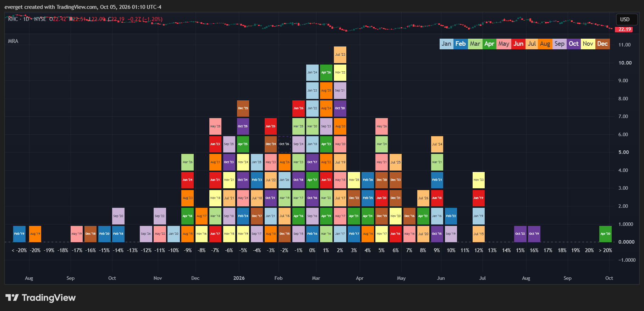Open the USD currency selector
The image size is (644, 311).
pos(627,20)
